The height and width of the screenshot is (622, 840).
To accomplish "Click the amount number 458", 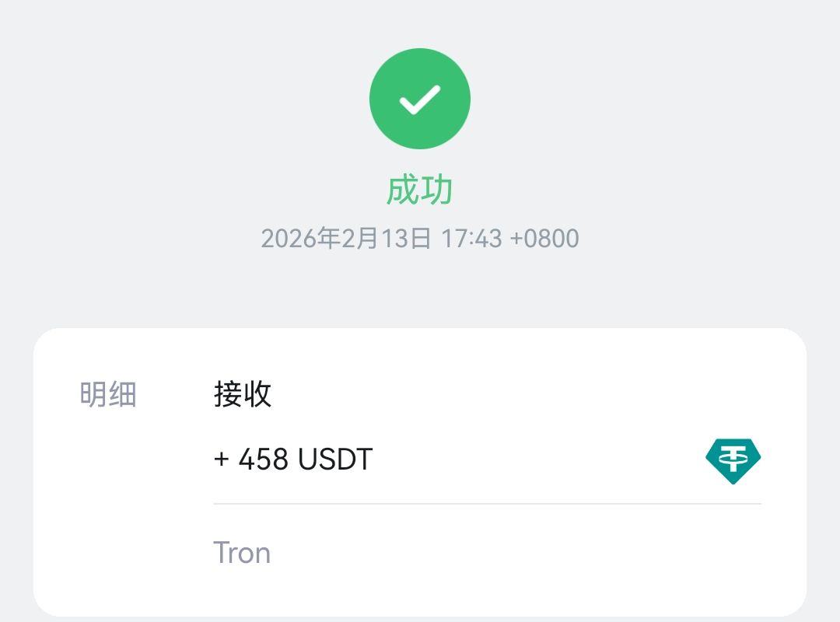I will click(264, 460).
